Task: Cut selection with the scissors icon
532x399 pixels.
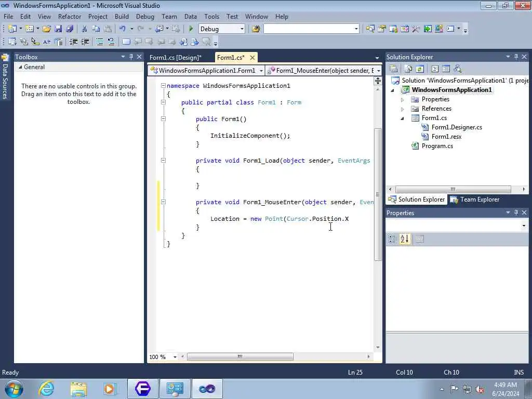Action: tap(85, 29)
